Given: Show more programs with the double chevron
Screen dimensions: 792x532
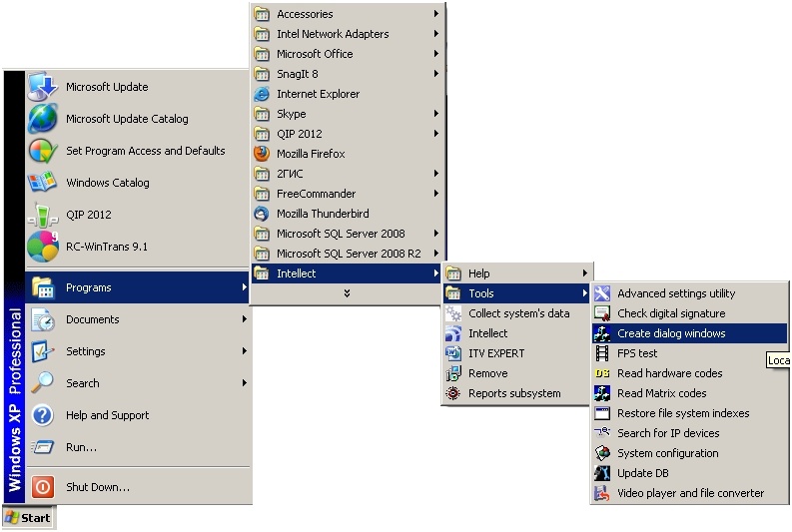Looking at the screenshot, I should pyautogui.click(x=347, y=293).
